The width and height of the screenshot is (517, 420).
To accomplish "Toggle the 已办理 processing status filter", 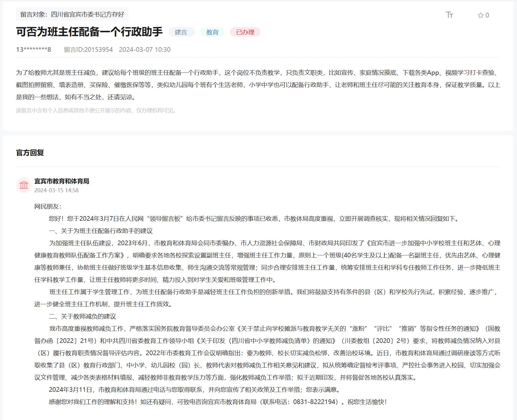I will [x=246, y=32].
